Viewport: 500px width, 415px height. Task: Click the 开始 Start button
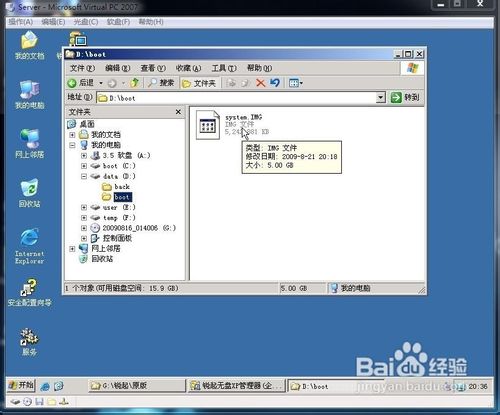[21, 386]
